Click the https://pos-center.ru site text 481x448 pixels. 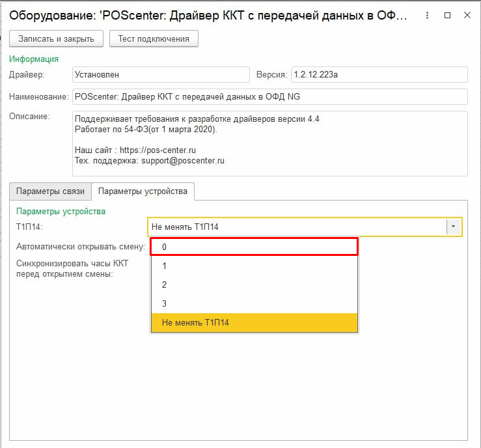[158, 150]
